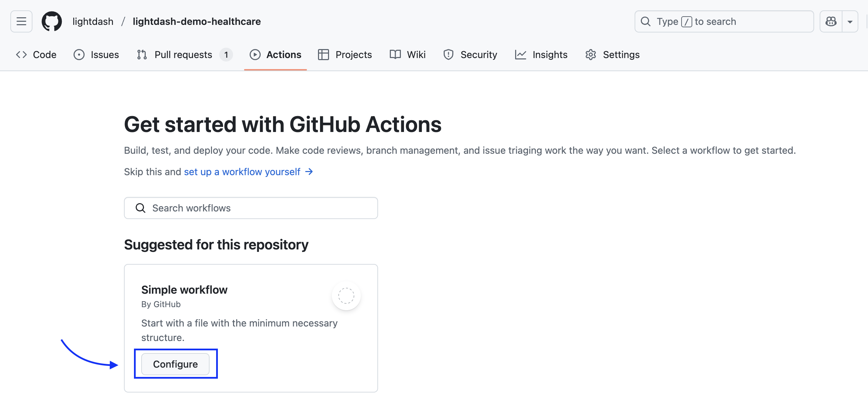Screen dimensions: 868x407
Task: Click the Settings gear icon
Action: click(x=591, y=54)
